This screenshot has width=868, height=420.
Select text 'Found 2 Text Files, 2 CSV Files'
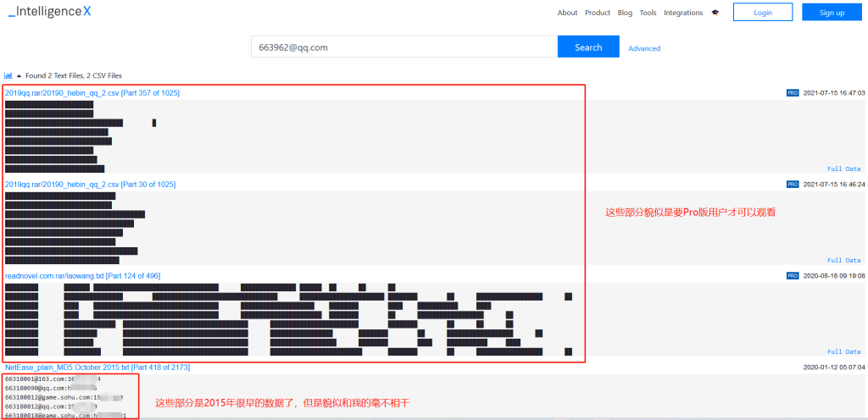tap(74, 75)
